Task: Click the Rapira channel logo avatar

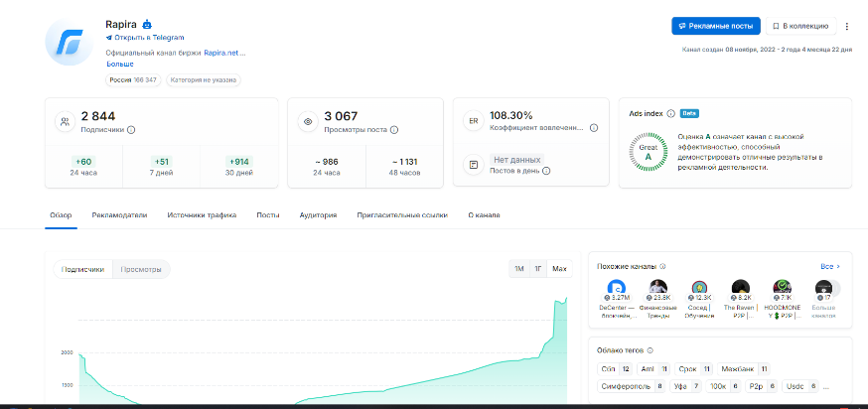Action: coord(70,43)
